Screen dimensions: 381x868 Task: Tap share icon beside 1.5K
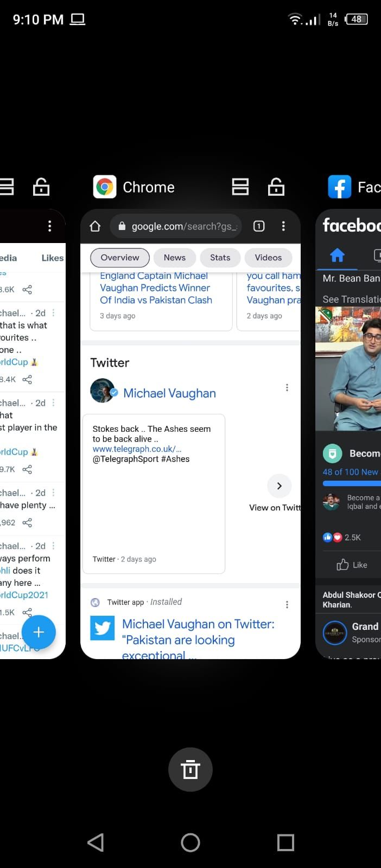(27, 612)
